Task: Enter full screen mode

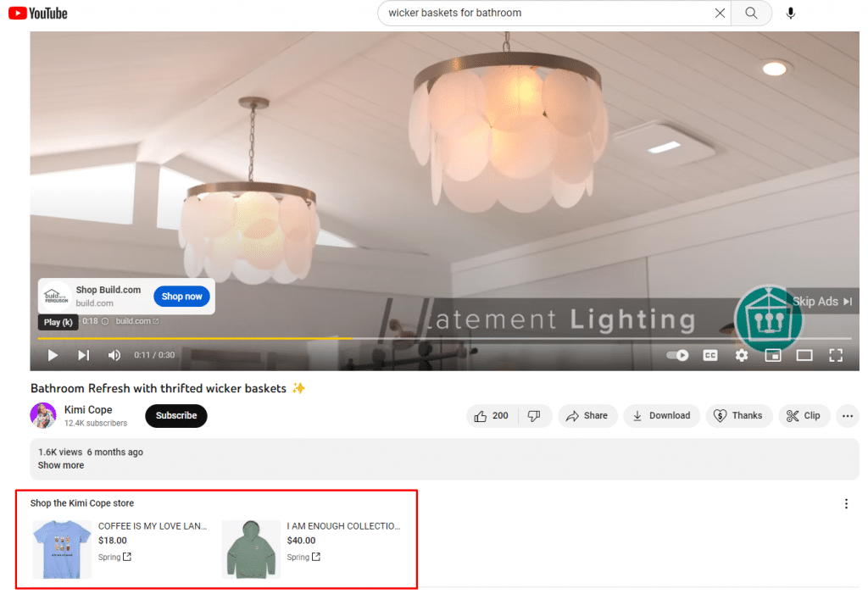Action: point(836,355)
